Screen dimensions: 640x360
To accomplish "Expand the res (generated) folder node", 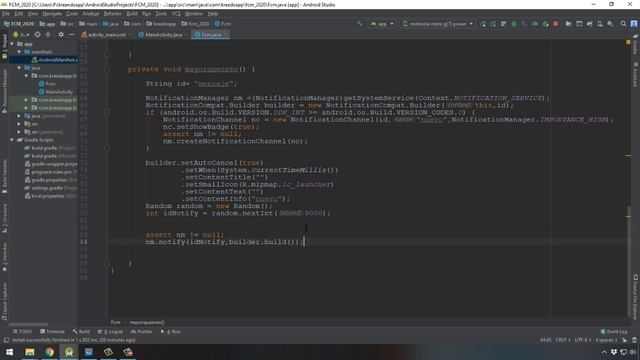I will pos(19,132).
